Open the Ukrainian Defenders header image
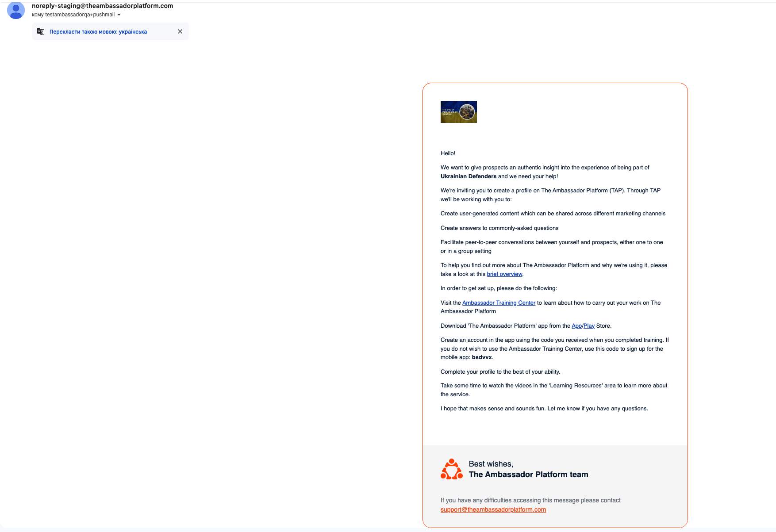The width and height of the screenshot is (776, 532). coord(459,112)
